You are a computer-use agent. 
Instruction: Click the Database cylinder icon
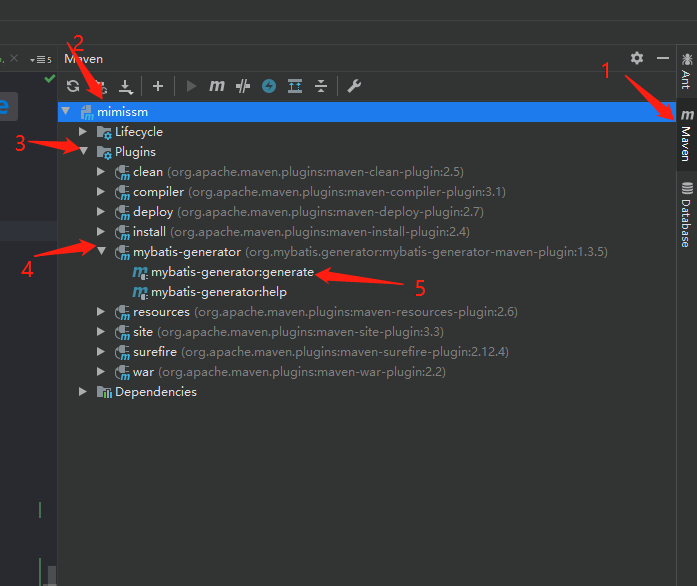point(687,188)
